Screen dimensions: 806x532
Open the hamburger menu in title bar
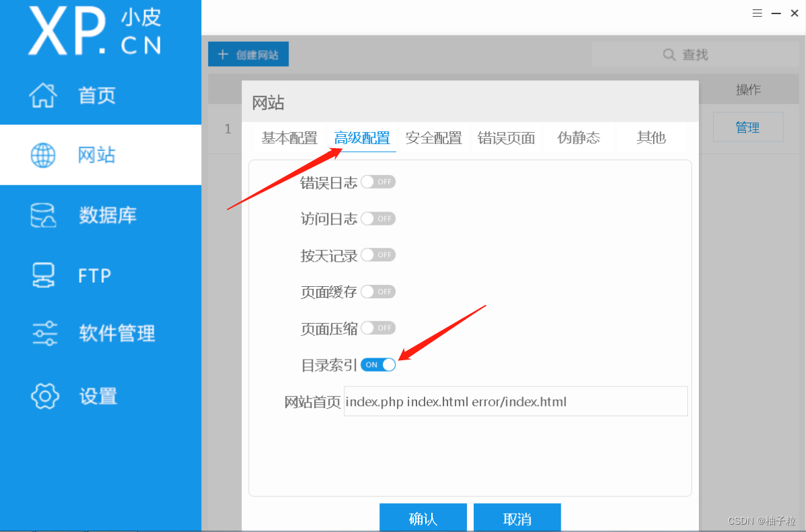[x=757, y=12]
